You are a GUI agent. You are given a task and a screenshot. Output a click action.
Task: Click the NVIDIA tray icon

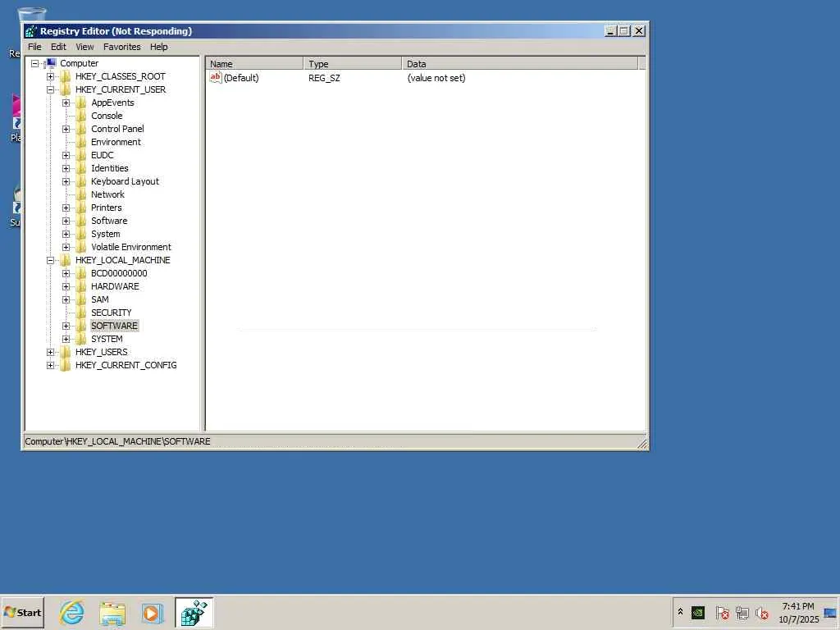click(698, 612)
